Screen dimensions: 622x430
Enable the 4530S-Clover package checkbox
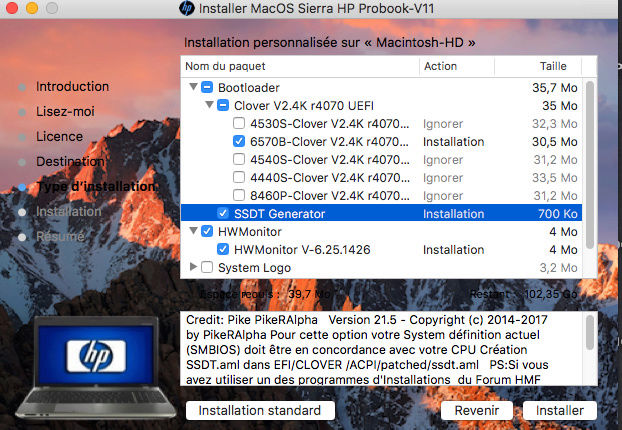click(x=239, y=123)
